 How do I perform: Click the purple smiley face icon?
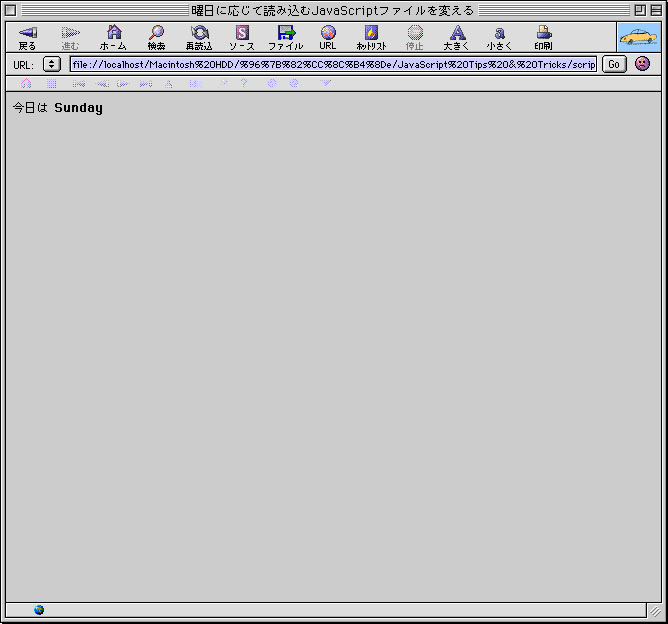[x=642, y=64]
